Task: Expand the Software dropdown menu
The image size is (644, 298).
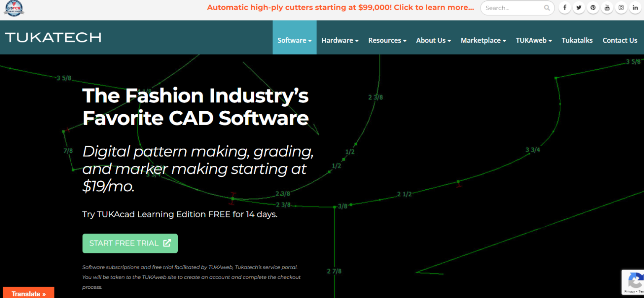Action: coord(294,40)
